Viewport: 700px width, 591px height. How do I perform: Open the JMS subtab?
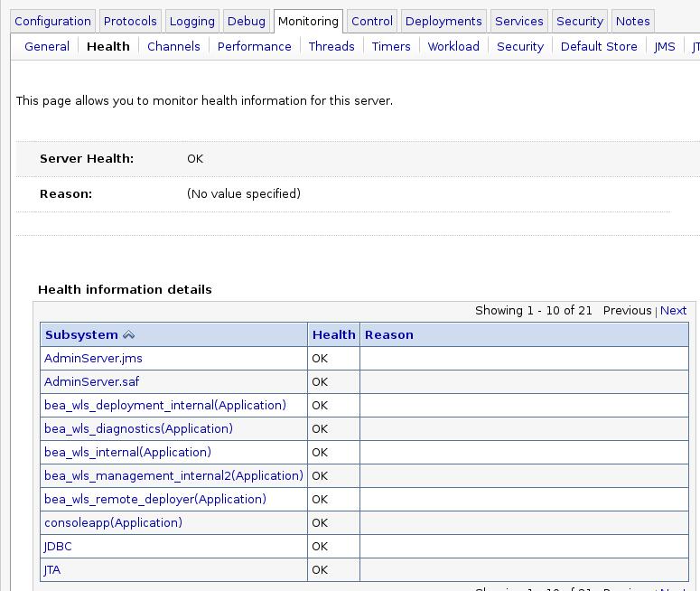[664, 46]
